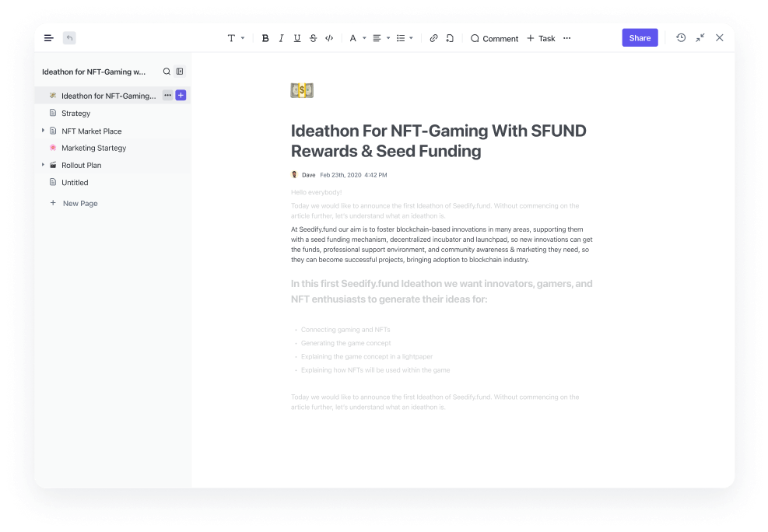Screen dimensions: 768x532
Task: Open more options menu in the toolbar
Action: 567,37
